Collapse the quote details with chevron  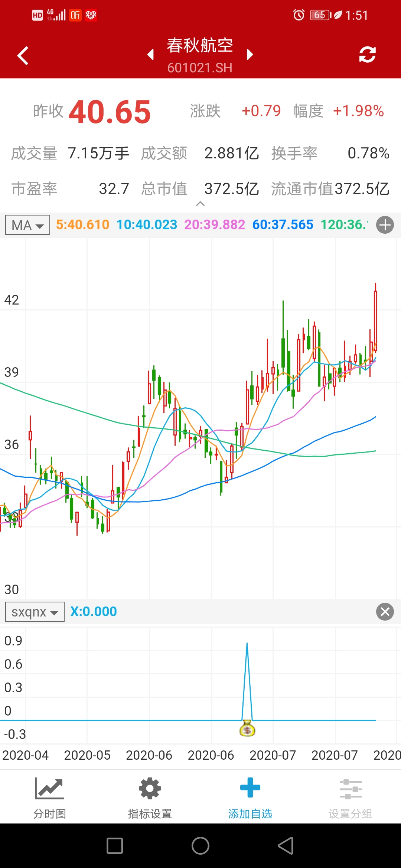pos(200,204)
